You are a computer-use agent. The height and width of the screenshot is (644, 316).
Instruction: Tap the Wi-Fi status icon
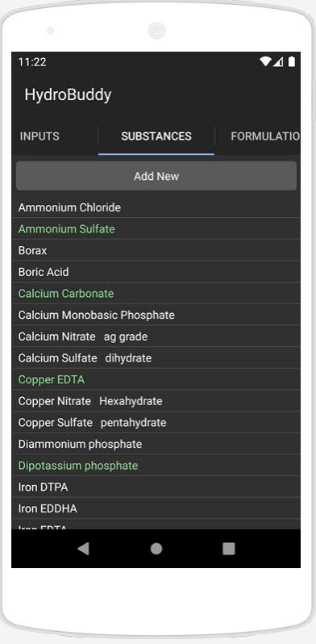tap(265, 61)
